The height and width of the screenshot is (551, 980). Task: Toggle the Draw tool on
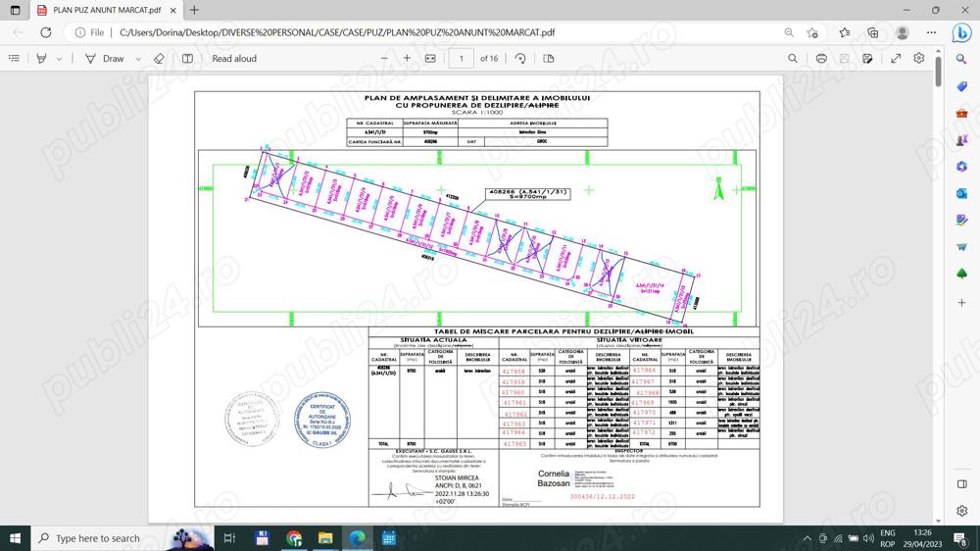tap(105, 59)
